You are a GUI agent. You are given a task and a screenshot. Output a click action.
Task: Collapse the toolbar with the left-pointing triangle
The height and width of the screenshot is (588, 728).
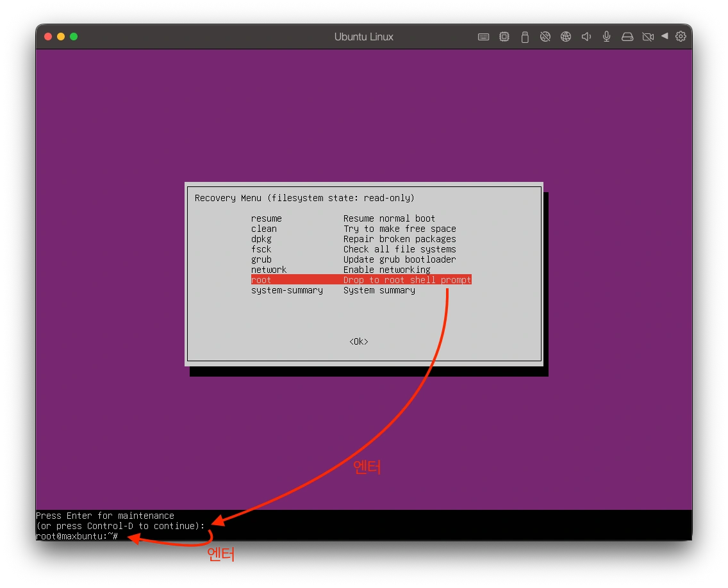coord(665,36)
